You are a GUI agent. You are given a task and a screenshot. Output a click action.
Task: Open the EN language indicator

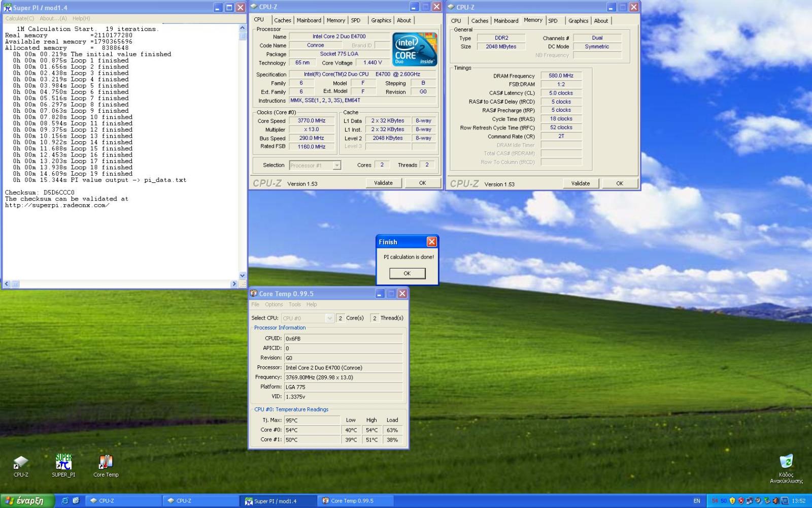pos(697,501)
